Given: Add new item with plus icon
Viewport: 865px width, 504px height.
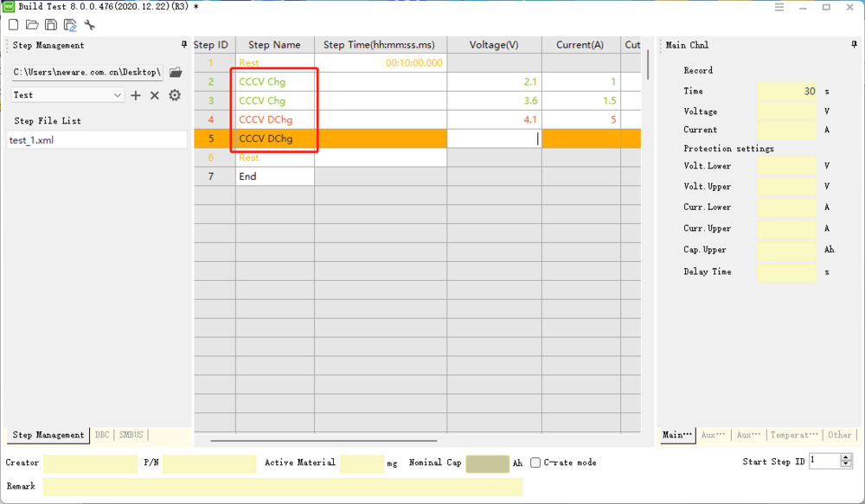Looking at the screenshot, I should pyautogui.click(x=136, y=95).
